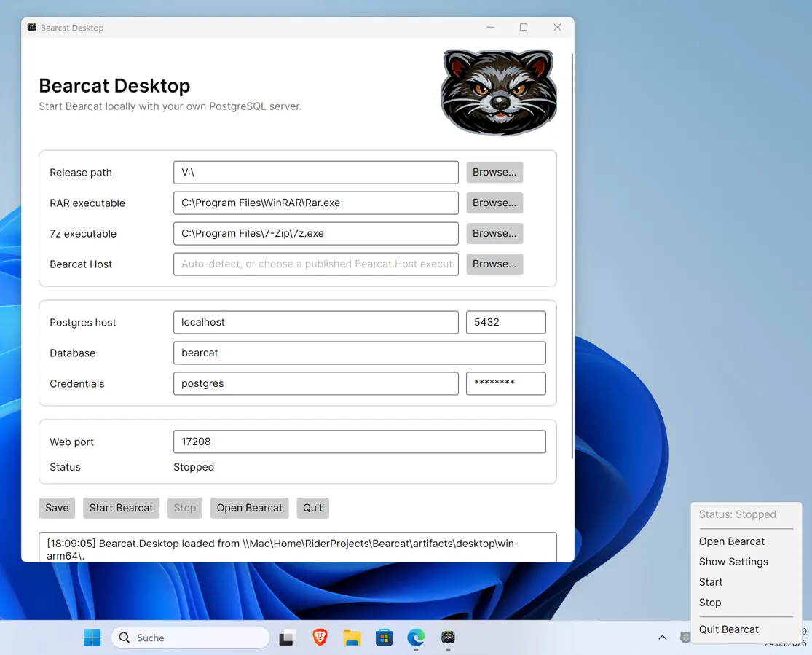Click the Web port label

(x=71, y=442)
